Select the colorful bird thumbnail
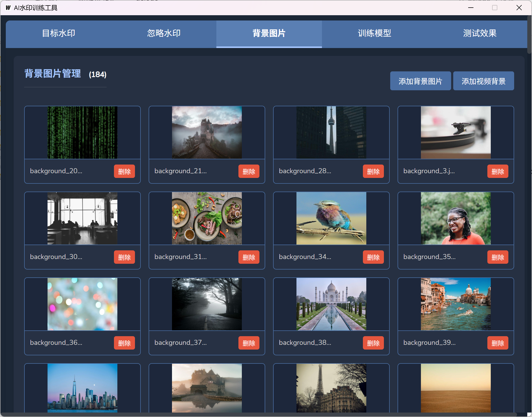Viewport: 532px width, 417px height. 331,218
